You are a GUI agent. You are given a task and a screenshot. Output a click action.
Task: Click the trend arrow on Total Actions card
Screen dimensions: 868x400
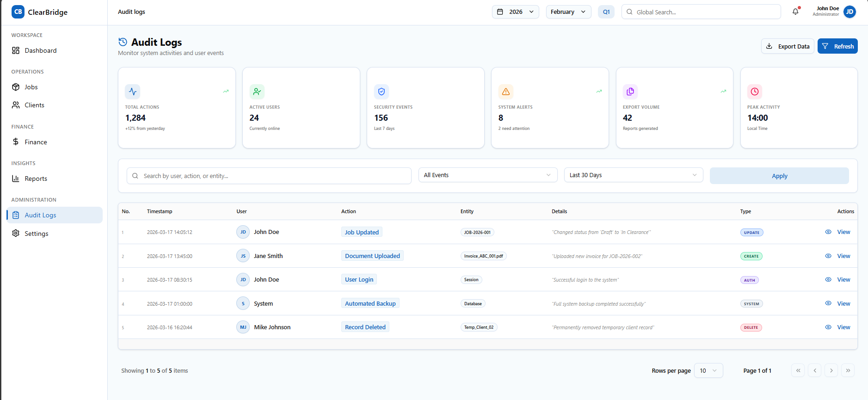[x=226, y=91]
